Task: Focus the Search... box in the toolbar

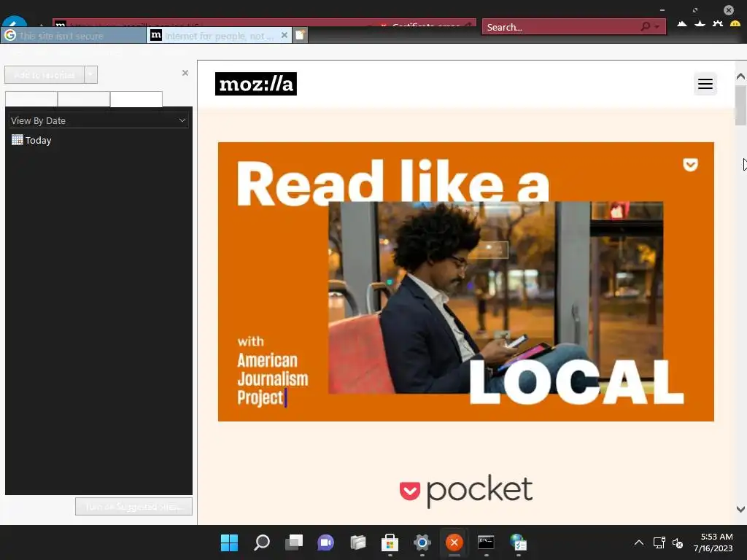Action: 561,27
